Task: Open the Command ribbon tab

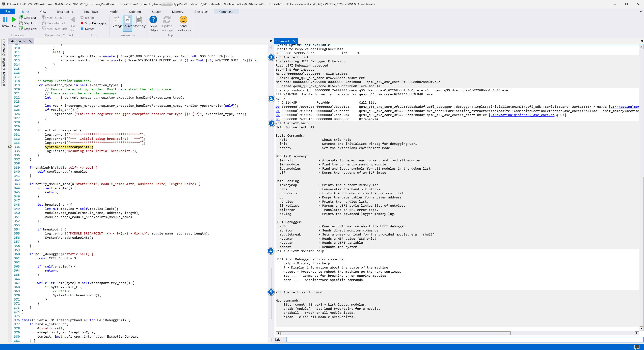Action: [x=226, y=12]
